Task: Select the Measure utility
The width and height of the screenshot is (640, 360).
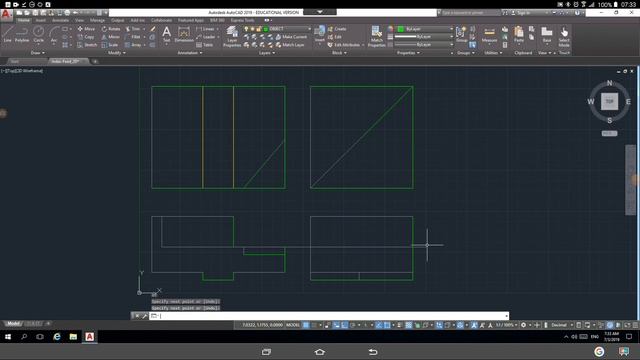Action: (489, 34)
